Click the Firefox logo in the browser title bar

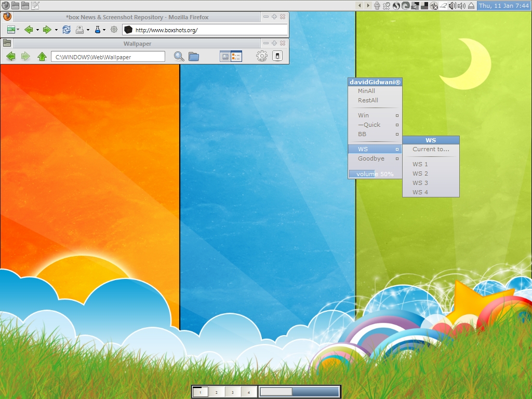[7, 17]
